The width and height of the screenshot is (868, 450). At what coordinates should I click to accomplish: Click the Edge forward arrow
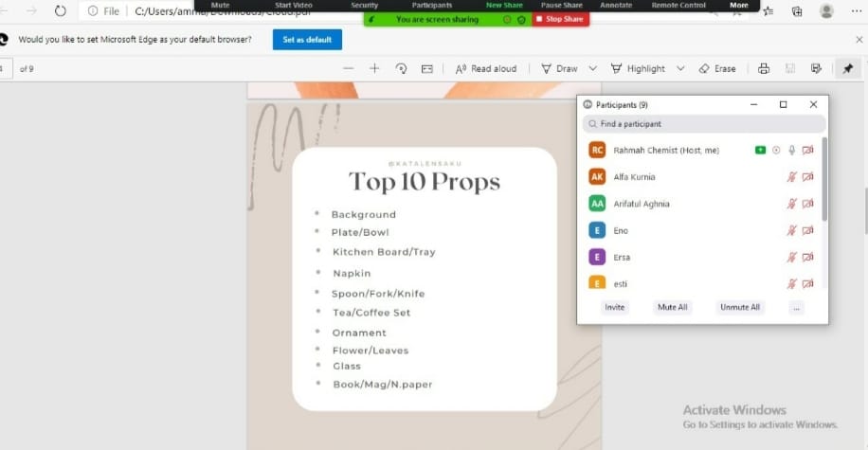(31, 11)
